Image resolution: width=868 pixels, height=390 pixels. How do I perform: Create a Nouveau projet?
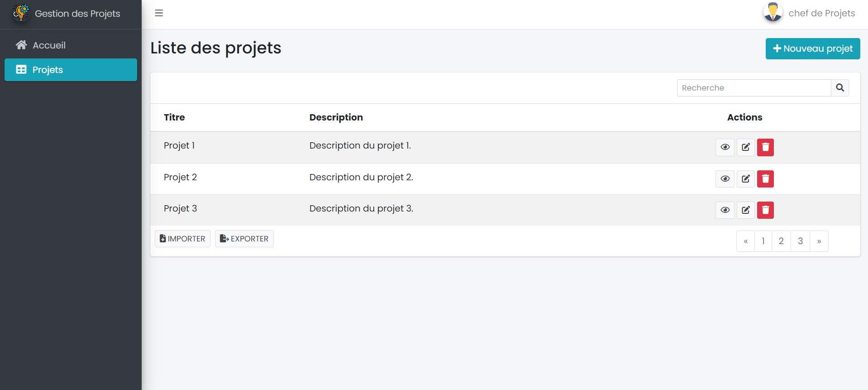coord(813,48)
